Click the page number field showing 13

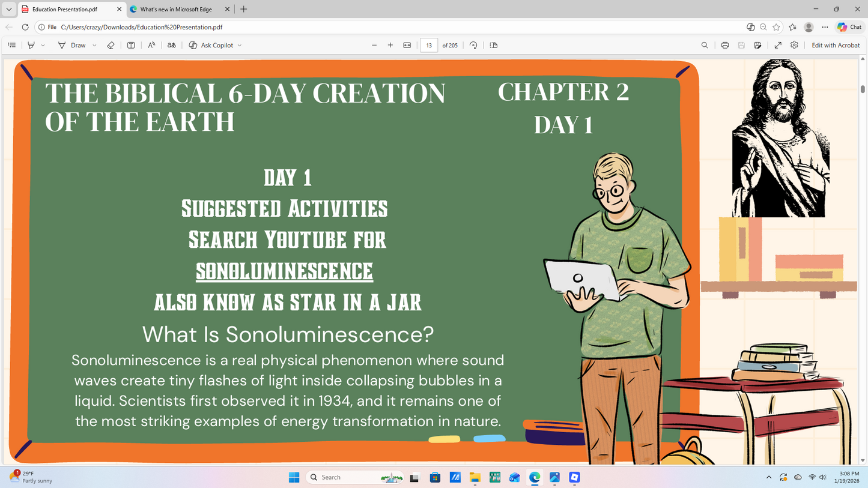pyautogui.click(x=429, y=45)
